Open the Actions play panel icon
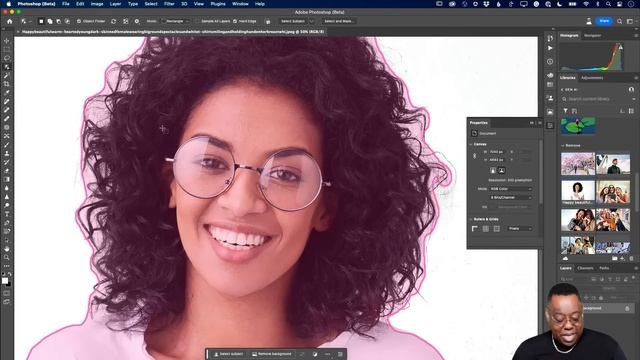This screenshot has height=360, width=640. (x=550, y=48)
